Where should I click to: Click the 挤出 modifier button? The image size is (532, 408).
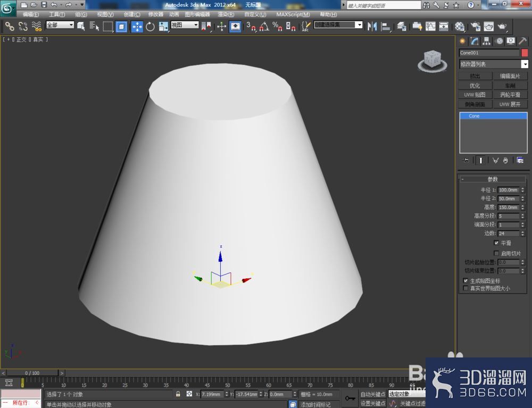click(475, 76)
